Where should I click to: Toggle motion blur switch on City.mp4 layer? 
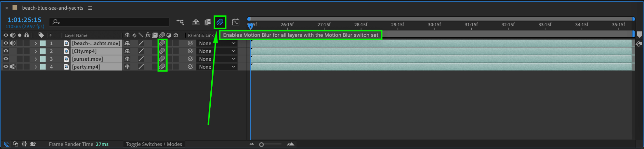pyautogui.click(x=162, y=51)
